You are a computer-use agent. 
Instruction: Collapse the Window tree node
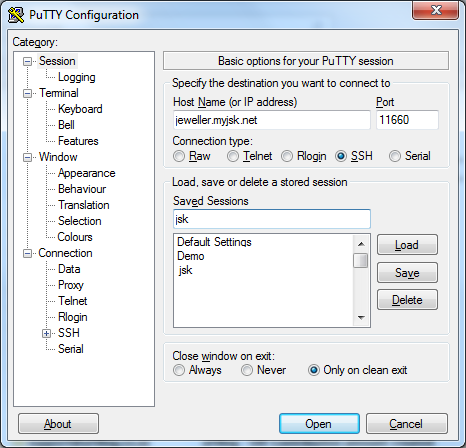[x=27, y=157]
